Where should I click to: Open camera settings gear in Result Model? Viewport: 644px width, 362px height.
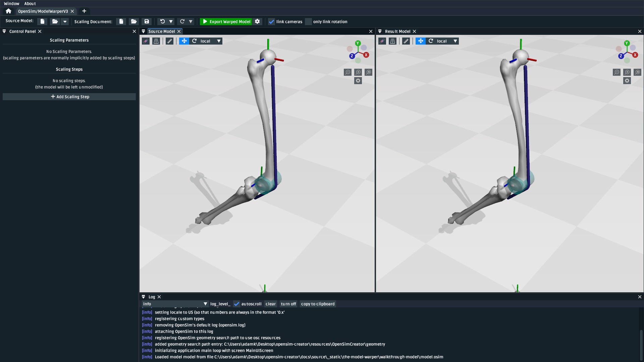627,81
